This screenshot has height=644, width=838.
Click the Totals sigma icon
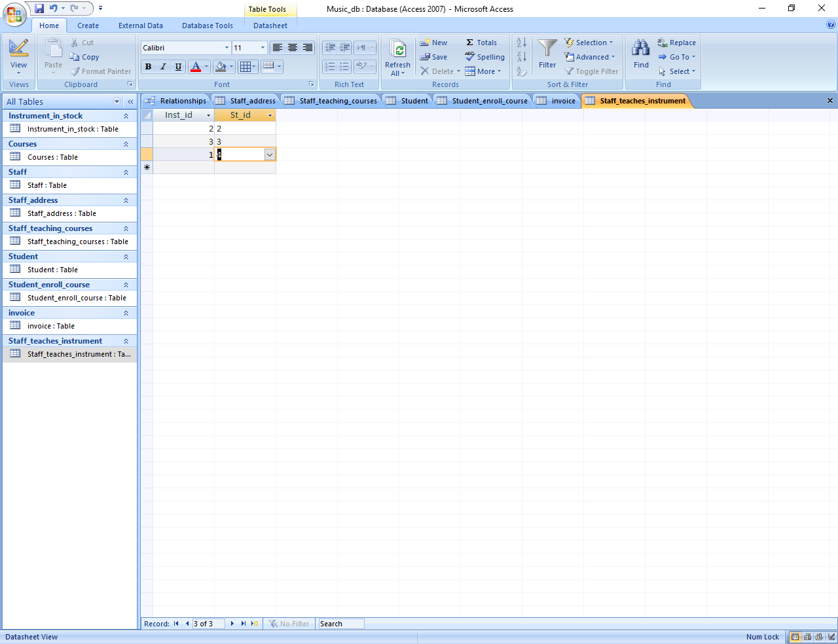click(x=470, y=43)
